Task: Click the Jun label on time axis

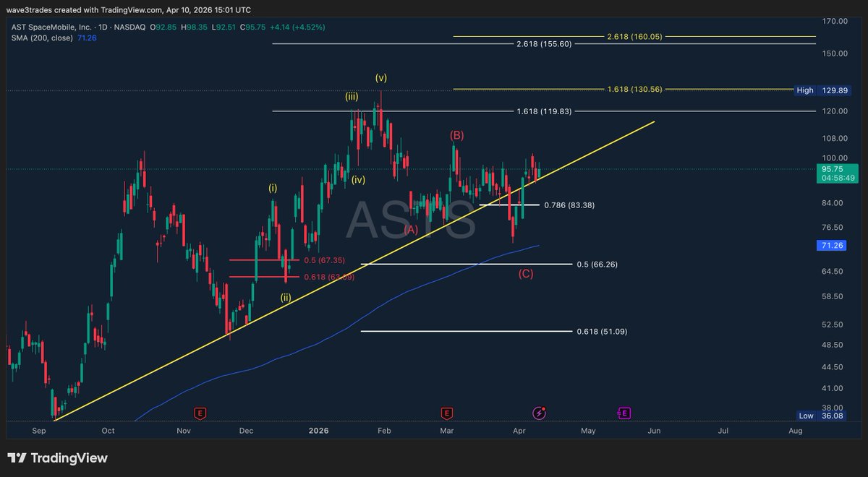Action: point(654,431)
